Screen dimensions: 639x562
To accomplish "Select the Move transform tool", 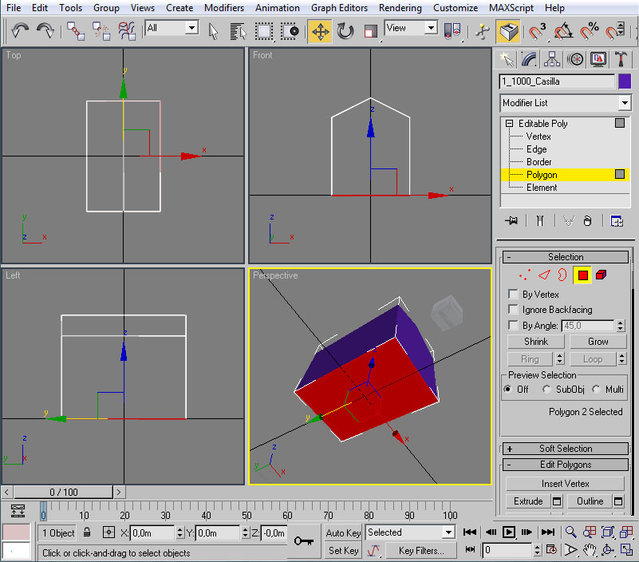I will coord(320,31).
